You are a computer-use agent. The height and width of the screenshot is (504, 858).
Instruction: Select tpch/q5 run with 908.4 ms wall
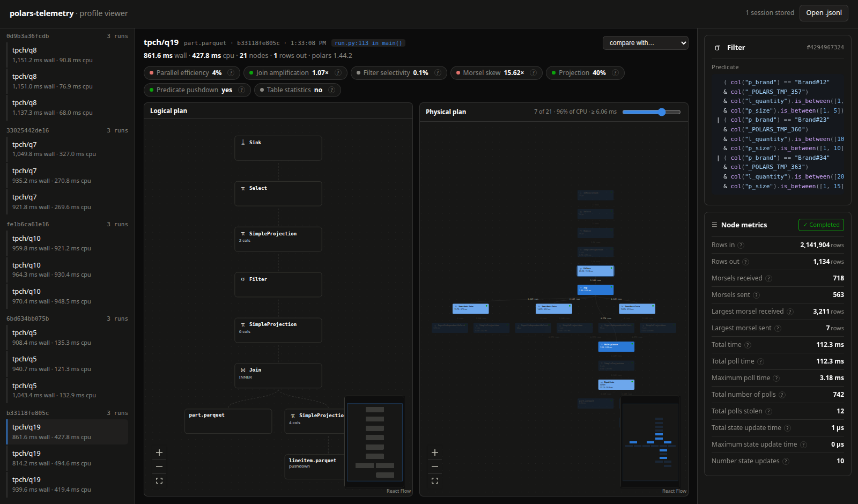[67, 337]
